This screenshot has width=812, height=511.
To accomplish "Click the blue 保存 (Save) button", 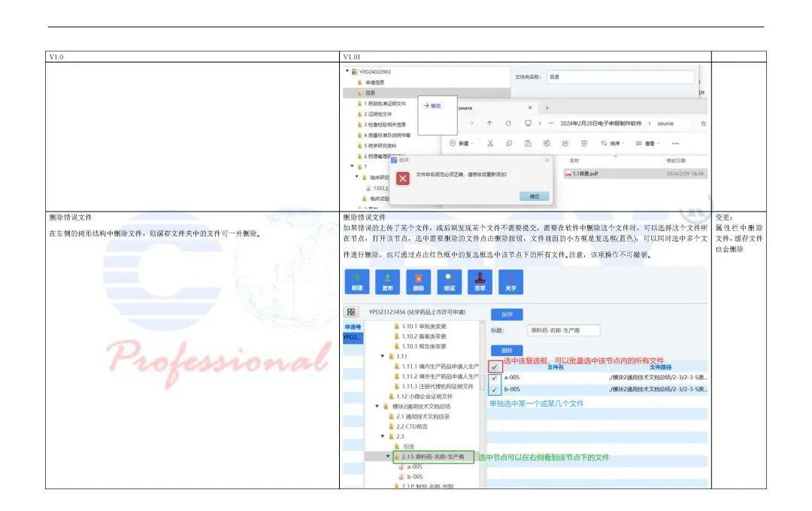I will pos(507,315).
